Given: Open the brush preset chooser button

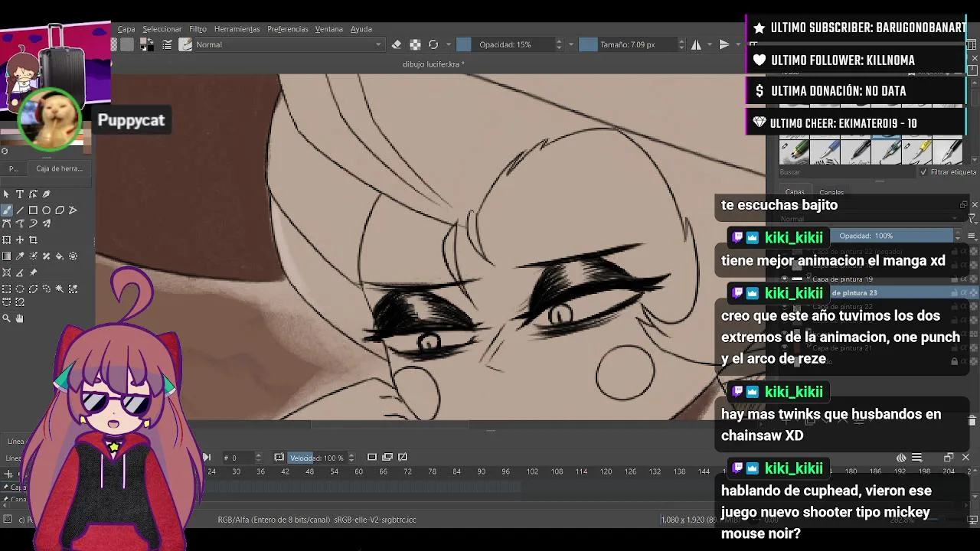Looking at the screenshot, I should [x=185, y=44].
